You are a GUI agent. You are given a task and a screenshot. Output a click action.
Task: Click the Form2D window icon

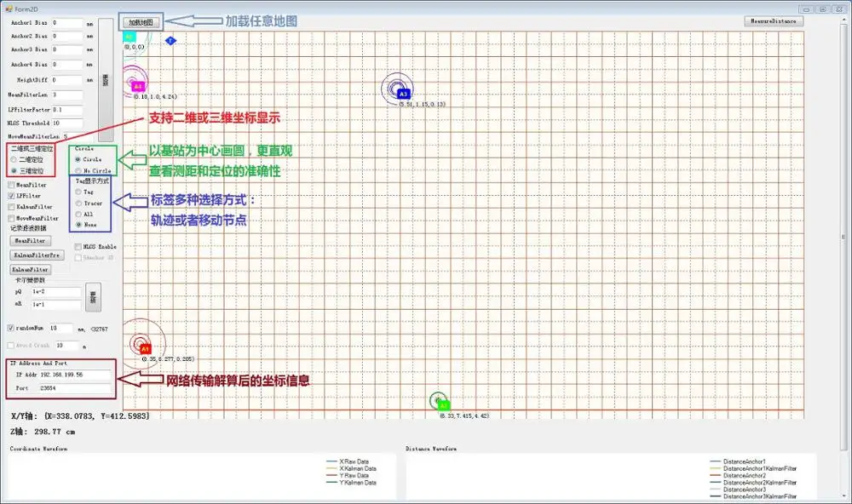click(9, 9)
